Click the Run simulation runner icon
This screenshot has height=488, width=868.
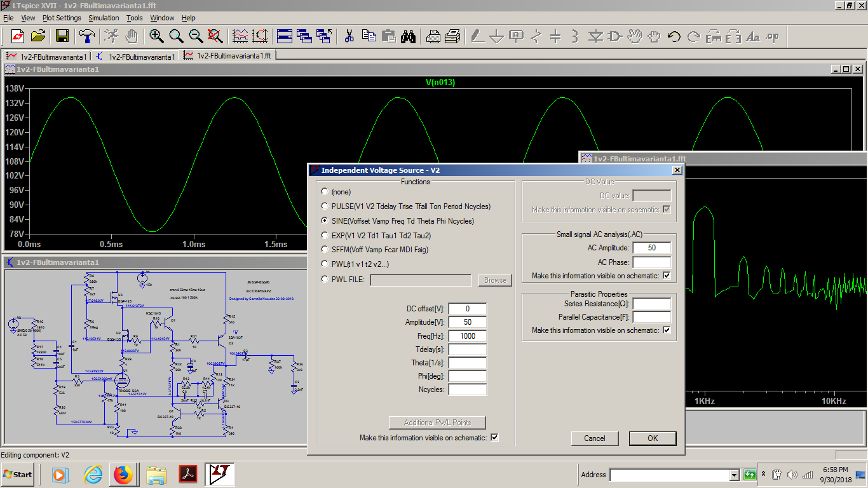[112, 36]
